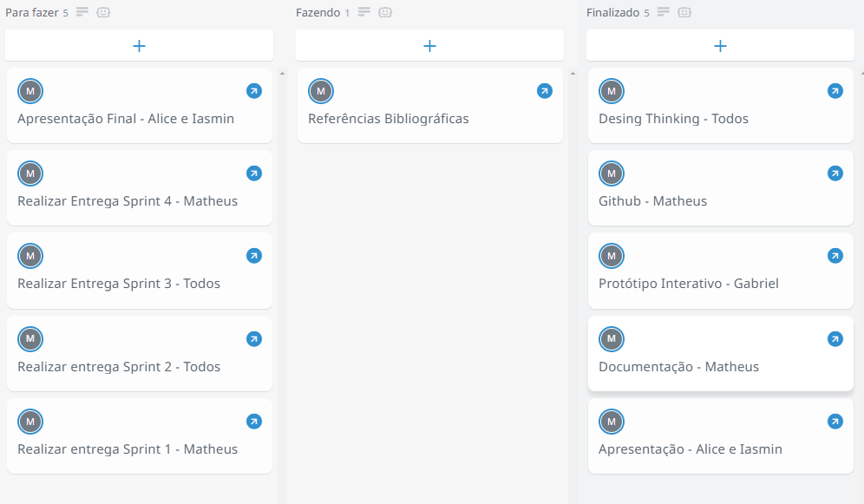Select the Para fazer column title
This screenshot has height=504, width=864.
[31, 13]
